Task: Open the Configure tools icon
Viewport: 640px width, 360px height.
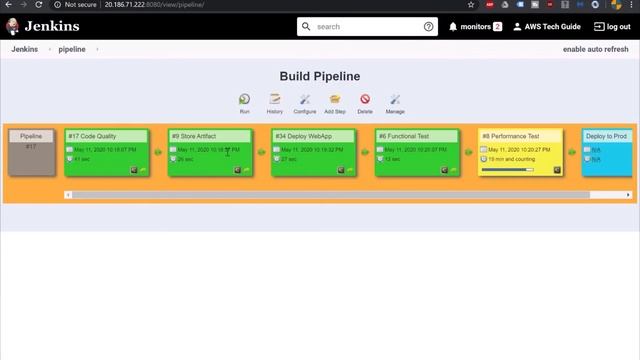Action: pos(304,99)
